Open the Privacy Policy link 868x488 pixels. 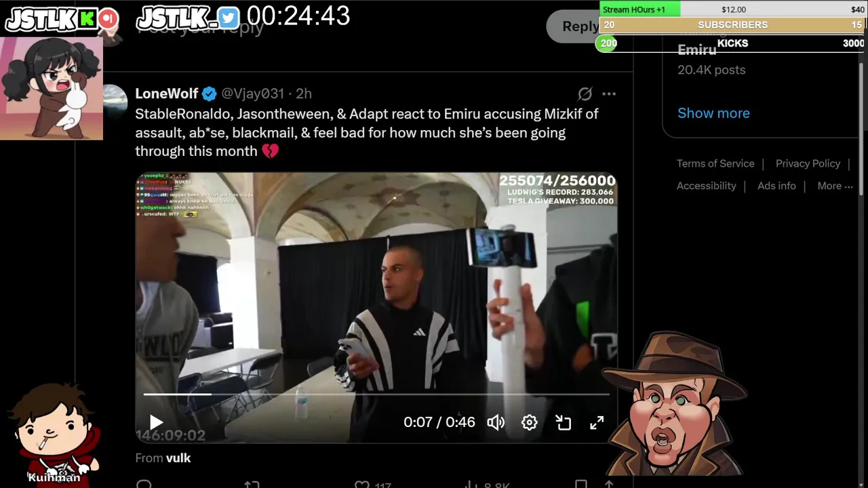[808, 163]
